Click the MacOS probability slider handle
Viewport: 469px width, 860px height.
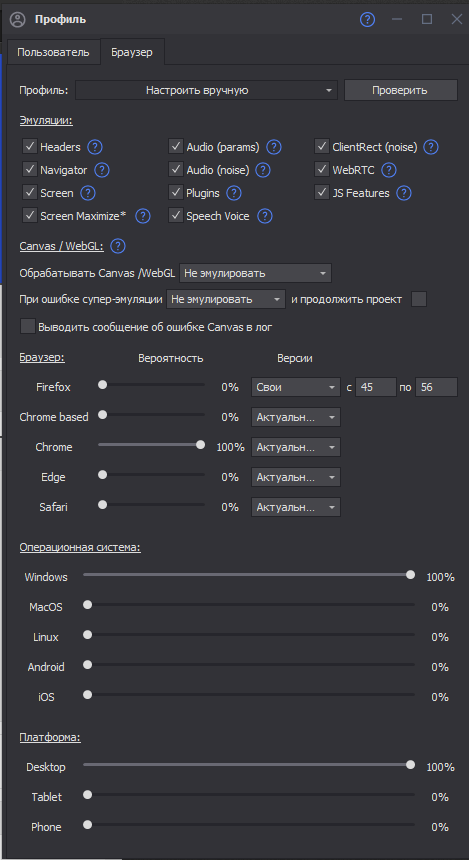click(87, 604)
